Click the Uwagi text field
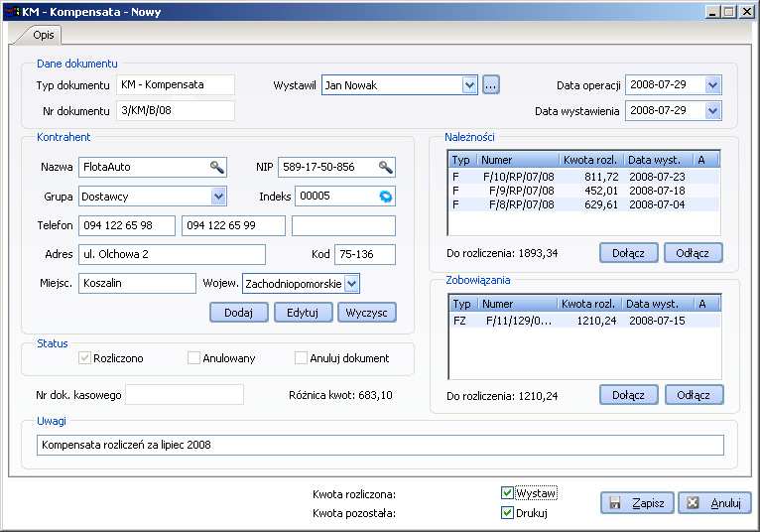This screenshot has height=532, width=760. click(x=380, y=446)
